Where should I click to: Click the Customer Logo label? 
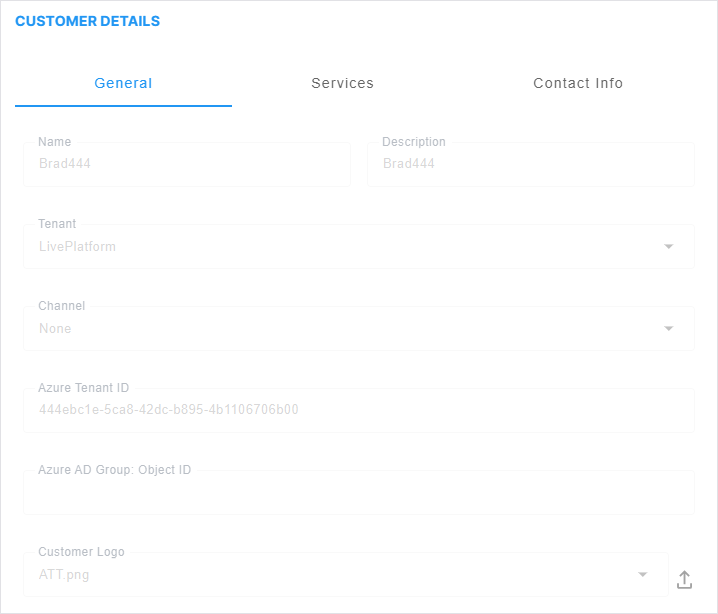(x=82, y=552)
